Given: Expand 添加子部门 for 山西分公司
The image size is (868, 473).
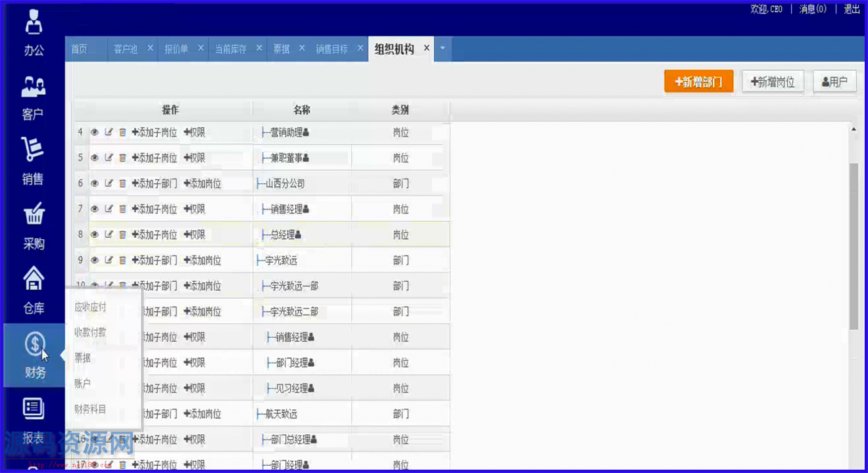Looking at the screenshot, I should (155, 184).
